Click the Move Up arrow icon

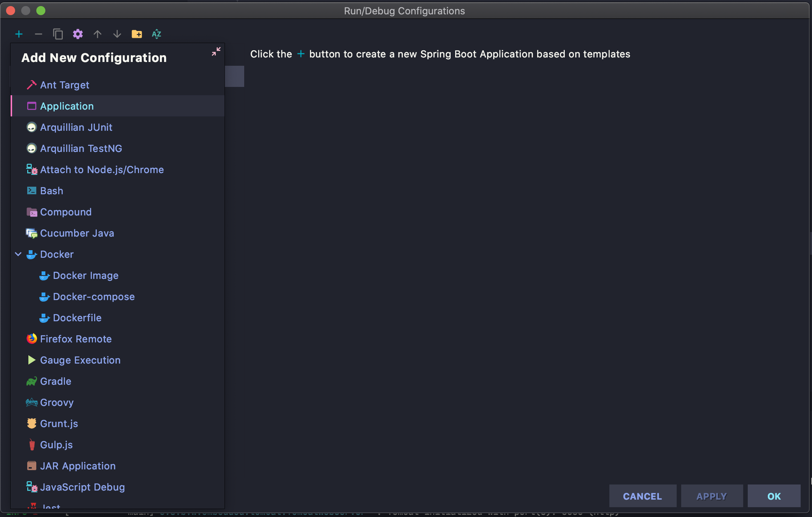click(x=98, y=34)
